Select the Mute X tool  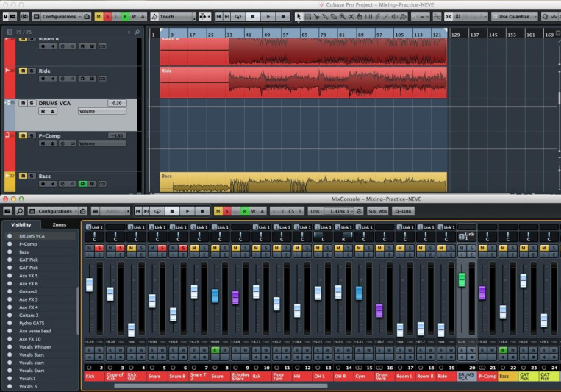click(351, 16)
